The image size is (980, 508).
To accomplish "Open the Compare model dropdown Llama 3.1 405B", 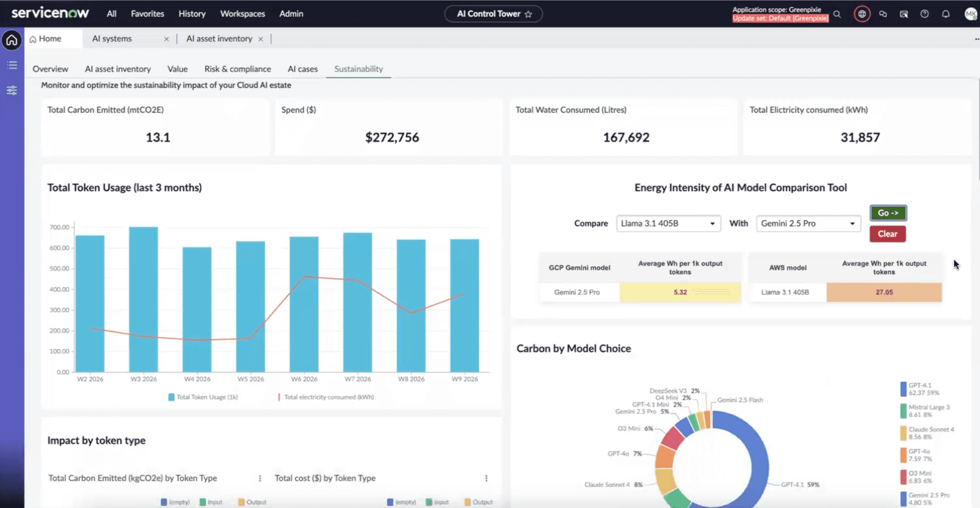I will (668, 224).
